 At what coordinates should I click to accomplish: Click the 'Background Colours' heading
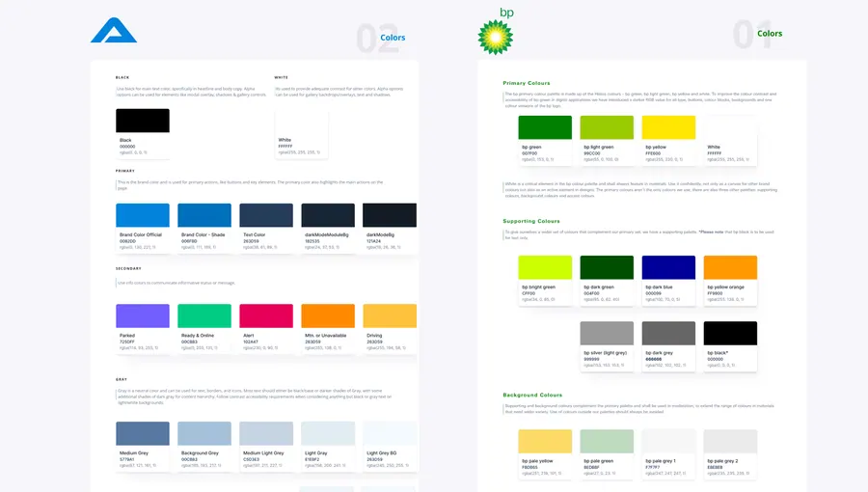532,396
